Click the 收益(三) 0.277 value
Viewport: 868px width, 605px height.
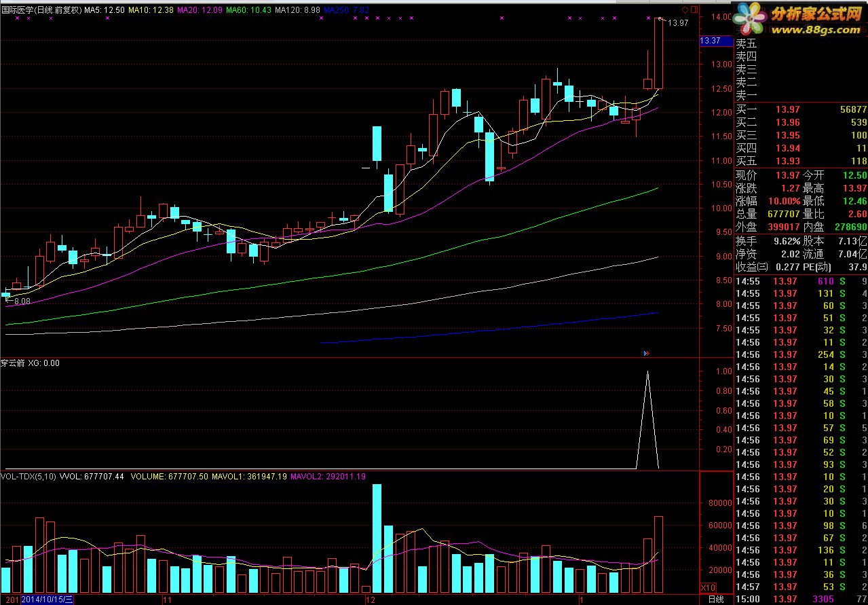point(787,267)
